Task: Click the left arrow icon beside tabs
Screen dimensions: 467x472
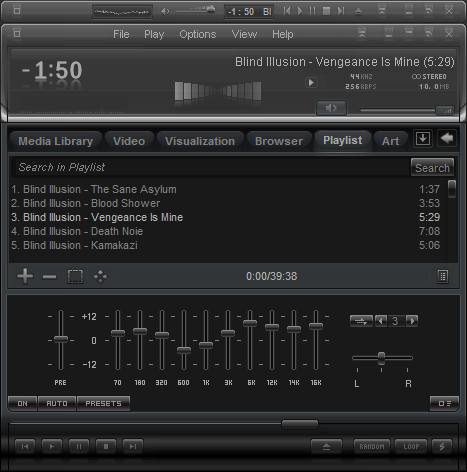Action: pos(447,138)
